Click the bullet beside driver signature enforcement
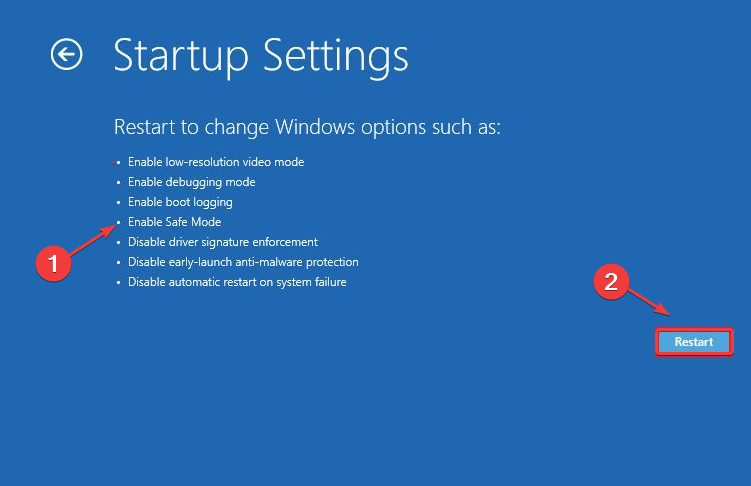 [x=118, y=243]
